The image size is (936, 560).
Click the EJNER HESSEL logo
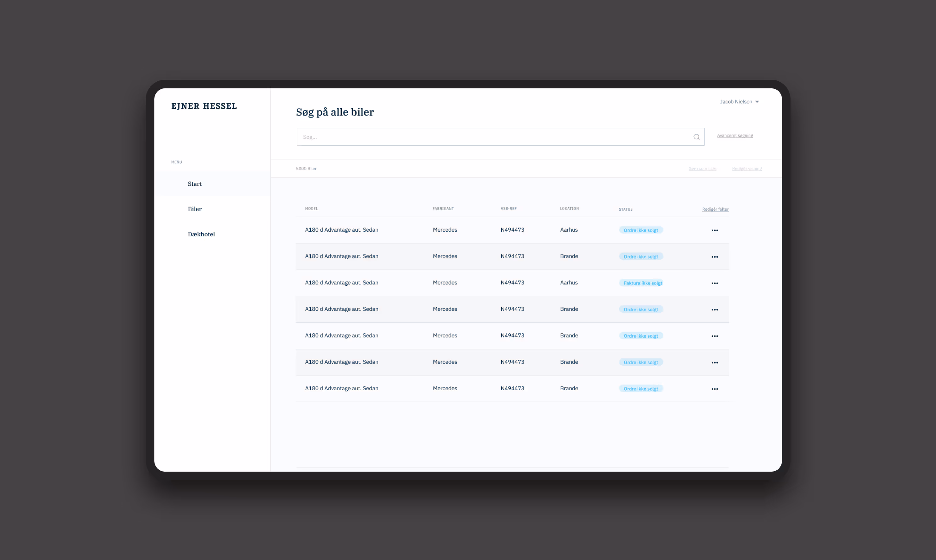click(x=204, y=106)
